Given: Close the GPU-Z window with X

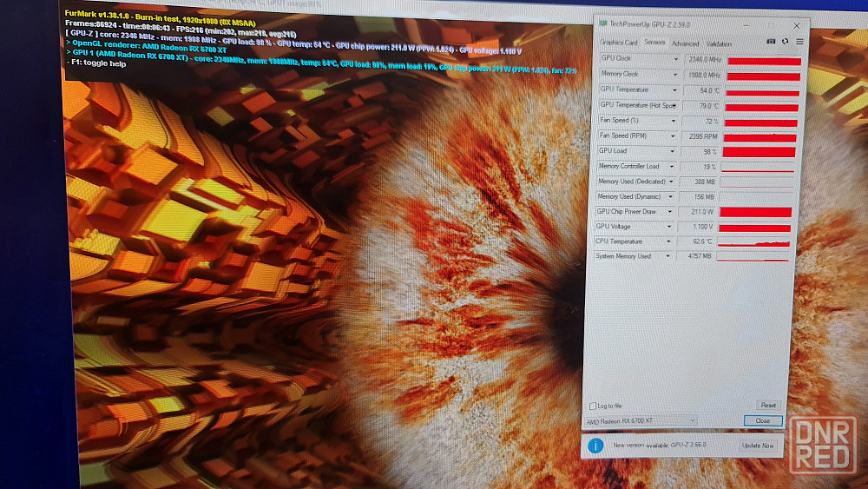Looking at the screenshot, I should click(x=797, y=25).
